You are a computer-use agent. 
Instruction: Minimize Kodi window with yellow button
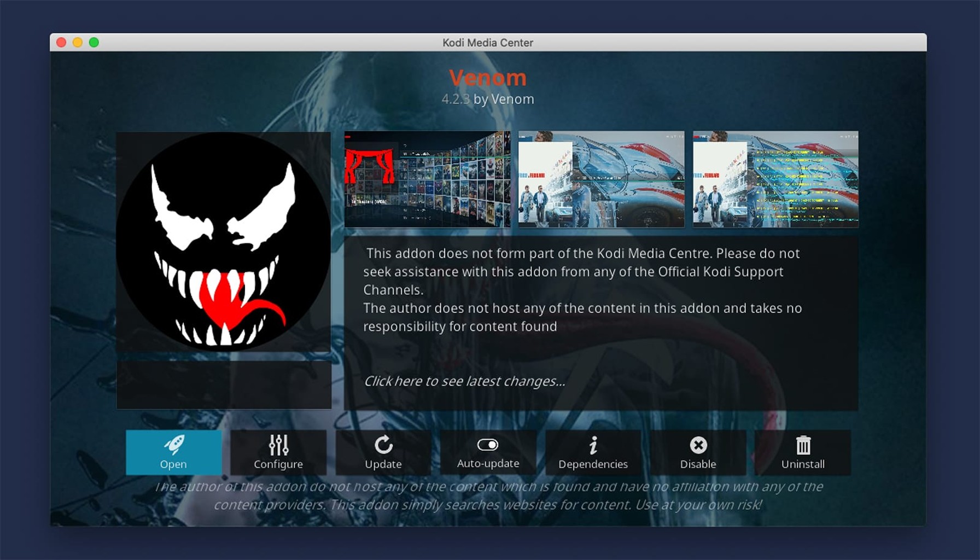pyautogui.click(x=78, y=43)
